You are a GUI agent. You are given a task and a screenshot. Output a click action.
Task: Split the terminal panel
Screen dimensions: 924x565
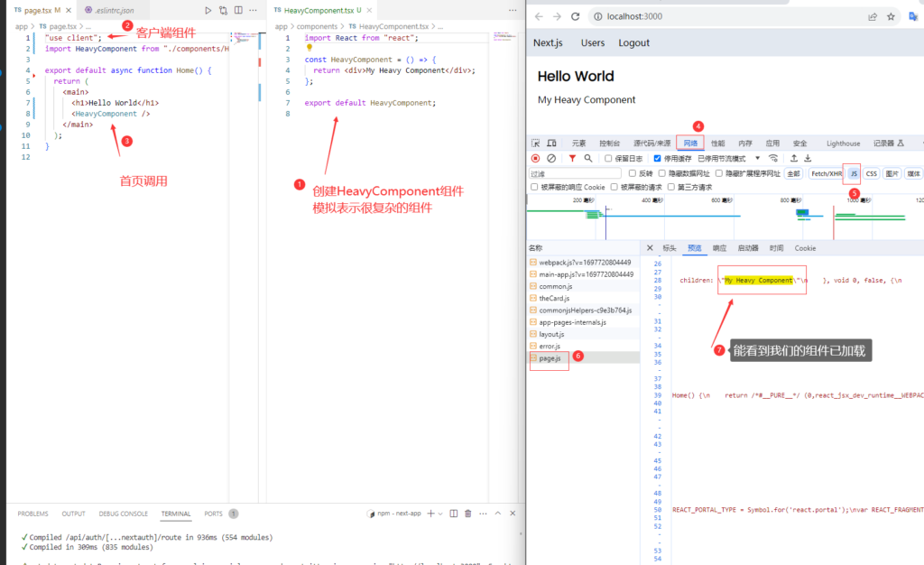pyautogui.click(x=454, y=514)
